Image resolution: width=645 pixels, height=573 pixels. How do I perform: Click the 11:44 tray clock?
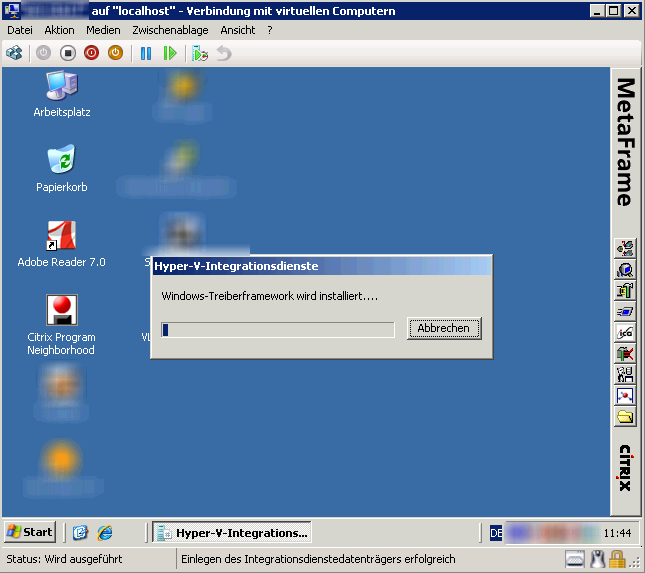point(617,533)
